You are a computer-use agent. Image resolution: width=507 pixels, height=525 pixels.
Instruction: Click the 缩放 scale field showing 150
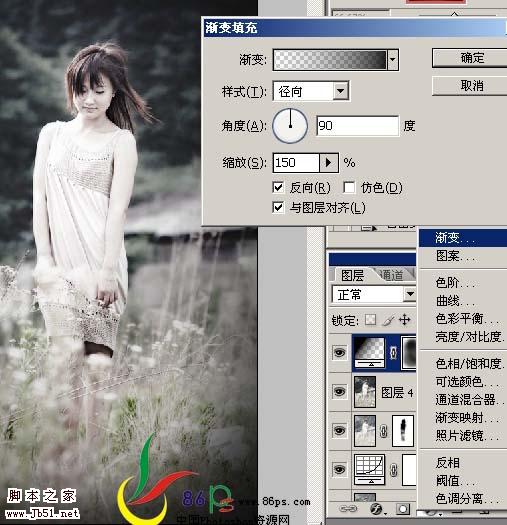[x=296, y=163]
